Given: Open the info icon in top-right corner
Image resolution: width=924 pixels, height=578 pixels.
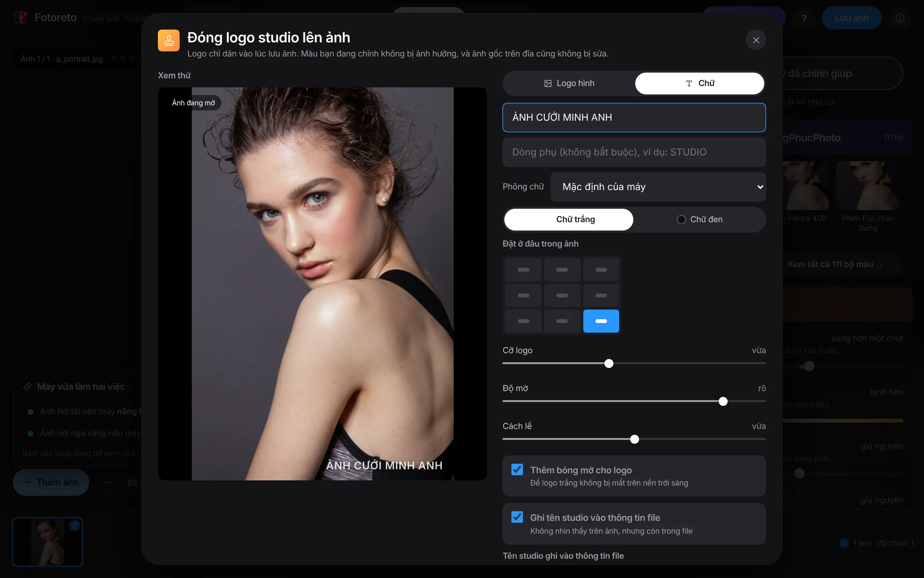Looking at the screenshot, I should tap(900, 18).
